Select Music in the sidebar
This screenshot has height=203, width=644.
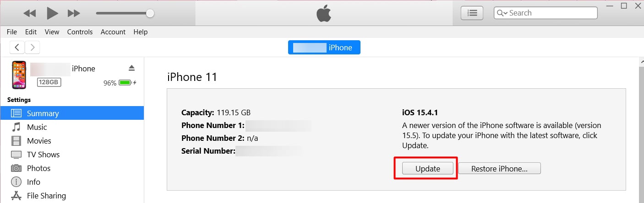click(x=37, y=127)
